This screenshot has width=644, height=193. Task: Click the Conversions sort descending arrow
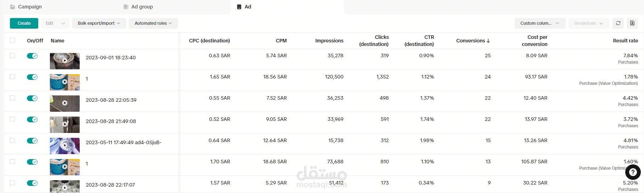pos(488,41)
